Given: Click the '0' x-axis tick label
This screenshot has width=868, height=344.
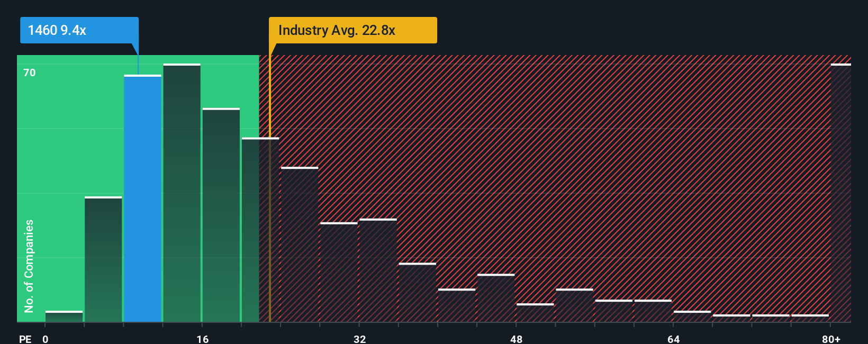Looking at the screenshot, I should pyautogui.click(x=46, y=339).
